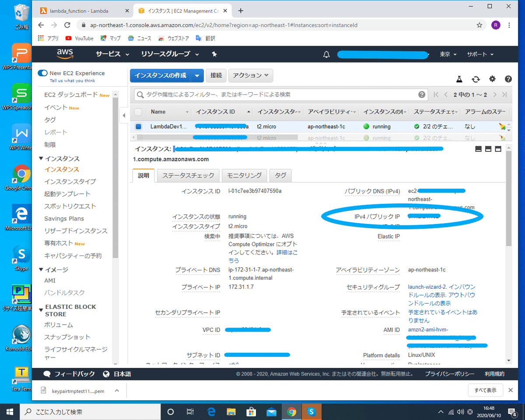Switch to ステータスチェック tab

pyautogui.click(x=188, y=175)
